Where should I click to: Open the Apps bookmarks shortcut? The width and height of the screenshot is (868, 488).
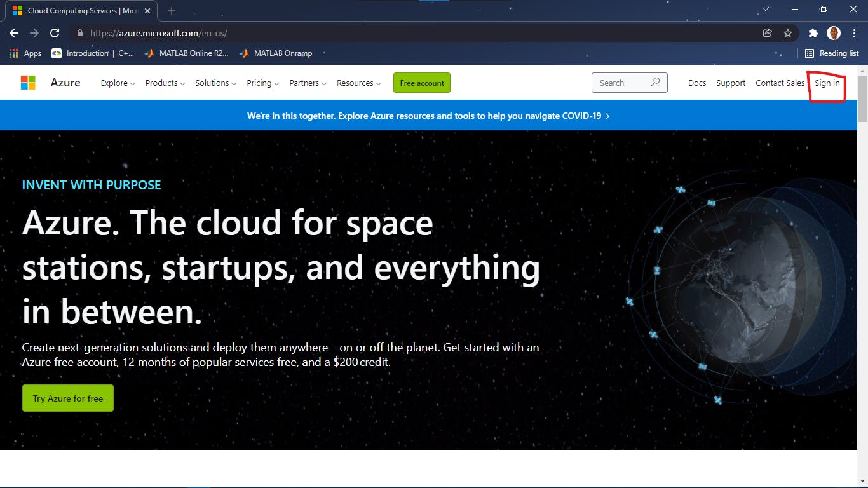point(25,53)
